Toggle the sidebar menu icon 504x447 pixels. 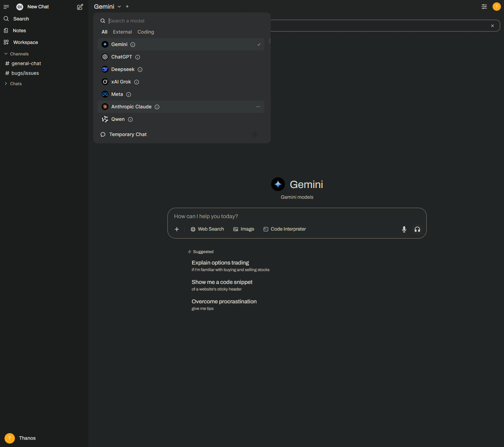[6, 7]
